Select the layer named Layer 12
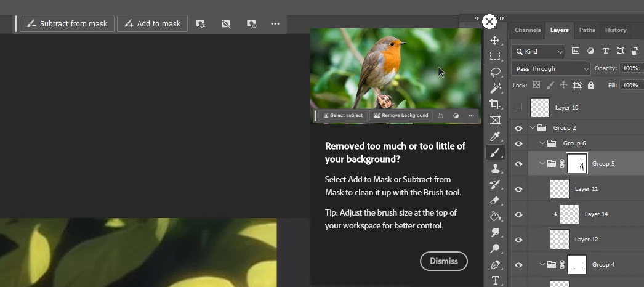This screenshot has height=287, width=644. (x=587, y=240)
